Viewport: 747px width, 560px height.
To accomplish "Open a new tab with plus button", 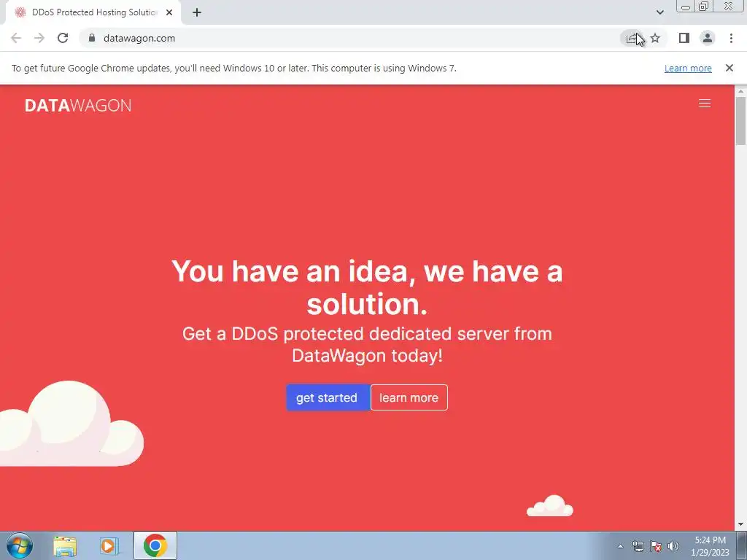I will (197, 12).
